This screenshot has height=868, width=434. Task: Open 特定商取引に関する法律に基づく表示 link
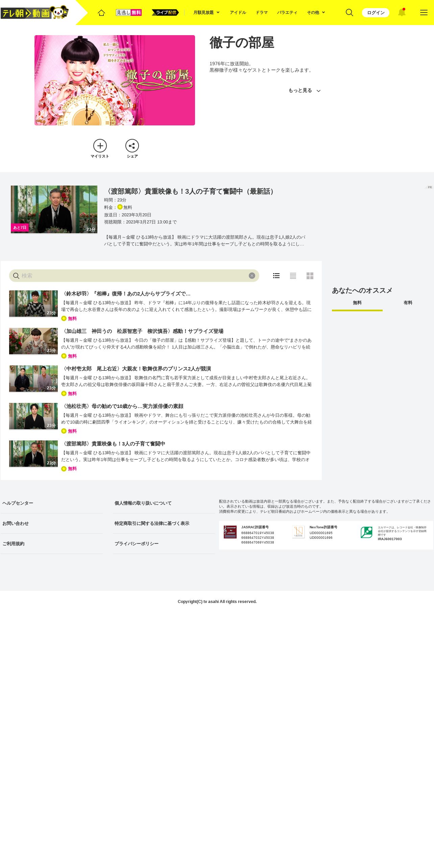152,524
